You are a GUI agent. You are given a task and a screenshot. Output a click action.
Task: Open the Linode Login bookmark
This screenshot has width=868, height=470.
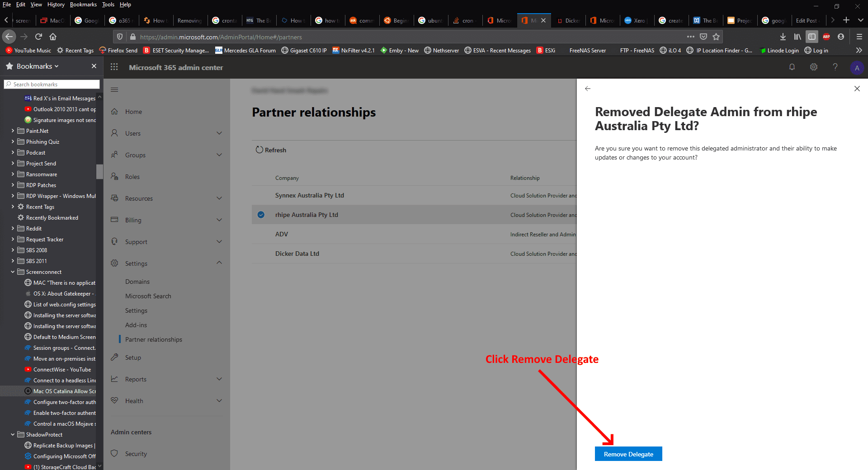[779, 50]
